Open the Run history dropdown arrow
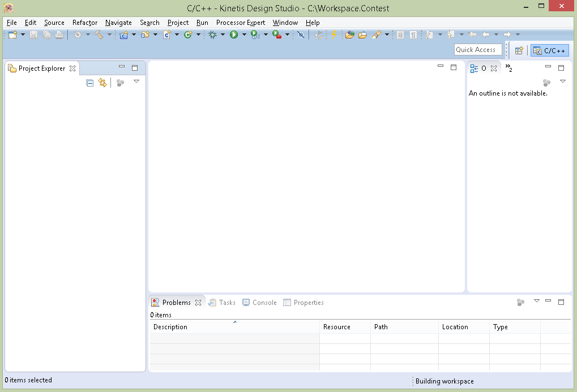 tap(243, 35)
